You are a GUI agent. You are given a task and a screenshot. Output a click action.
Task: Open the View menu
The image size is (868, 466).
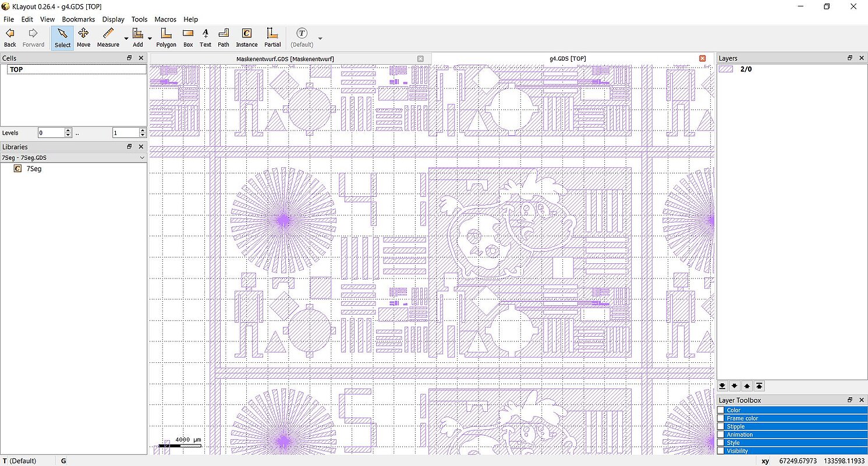point(47,19)
